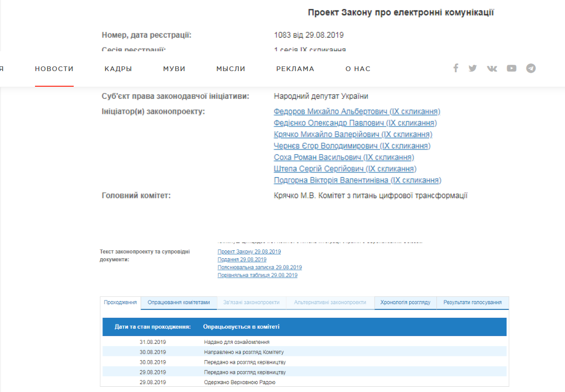Open Проект Закону 29.08.2019 document

(249, 251)
